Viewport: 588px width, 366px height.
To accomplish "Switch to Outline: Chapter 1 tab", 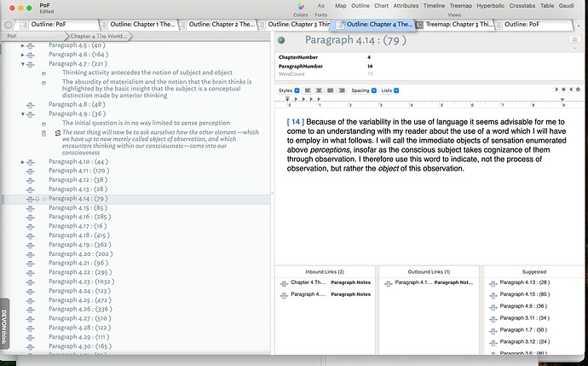I will point(139,25).
